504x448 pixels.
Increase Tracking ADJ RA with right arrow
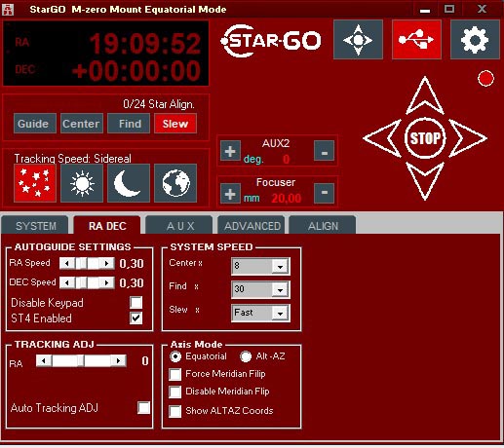click(x=118, y=360)
